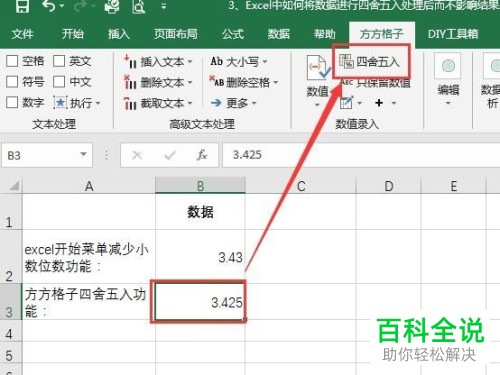Image resolution: width=500 pixels, height=375 pixels.
Task: Select column E header
Action: 454,186
